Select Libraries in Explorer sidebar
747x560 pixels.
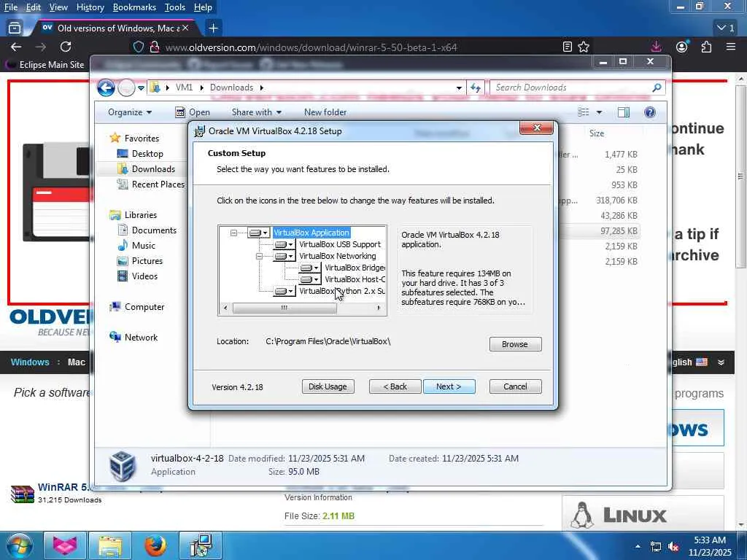click(x=141, y=215)
